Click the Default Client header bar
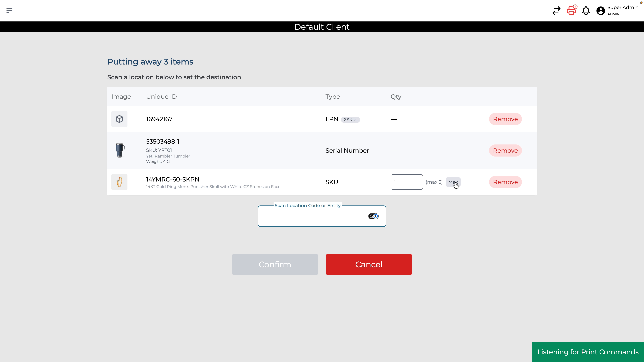 tap(322, 27)
